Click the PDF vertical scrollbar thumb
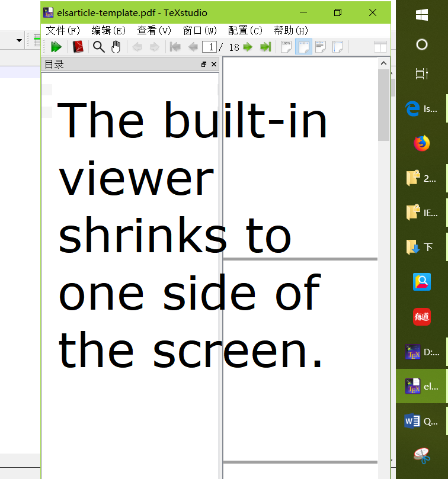448x479 pixels. [383, 105]
